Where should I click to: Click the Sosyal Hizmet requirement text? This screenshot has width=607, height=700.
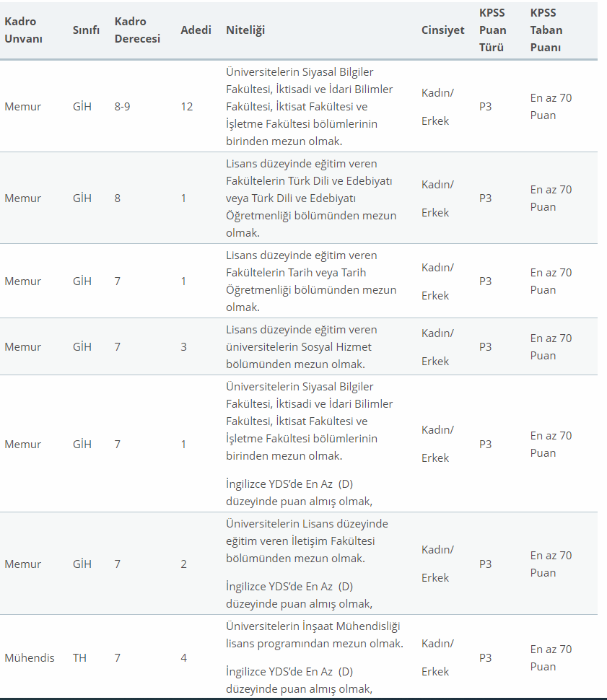pos(302,346)
